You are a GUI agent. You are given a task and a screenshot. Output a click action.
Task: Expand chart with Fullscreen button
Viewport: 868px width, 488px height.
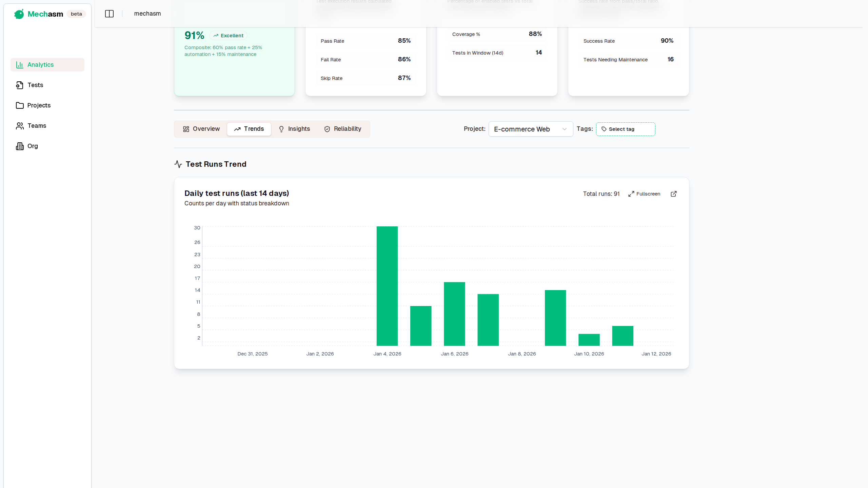644,194
